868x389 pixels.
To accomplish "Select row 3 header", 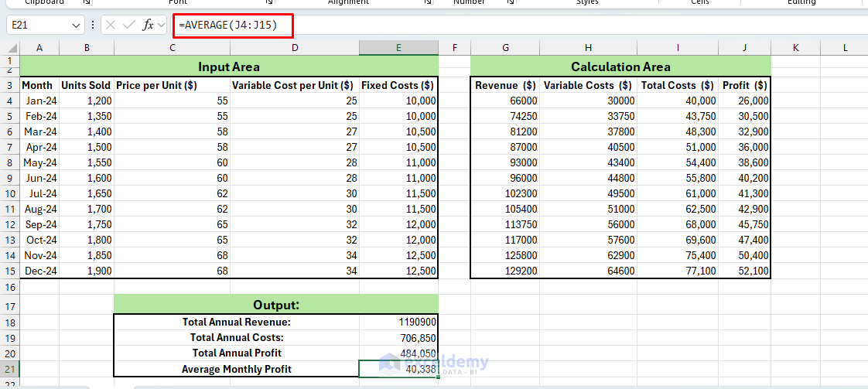I will 10,85.
